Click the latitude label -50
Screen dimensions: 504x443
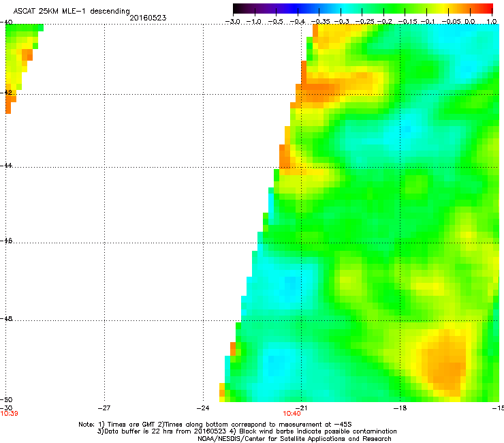6,400
